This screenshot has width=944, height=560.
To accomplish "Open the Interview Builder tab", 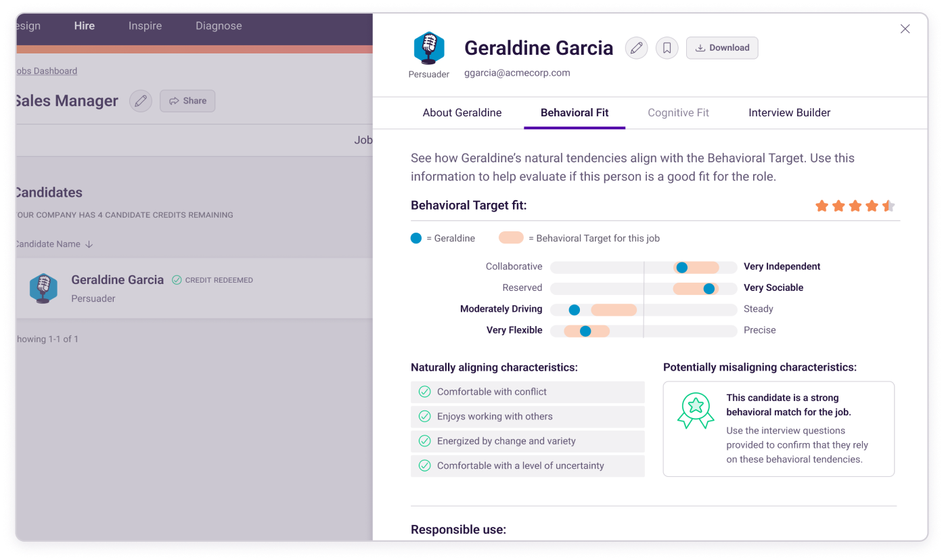I will [790, 113].
